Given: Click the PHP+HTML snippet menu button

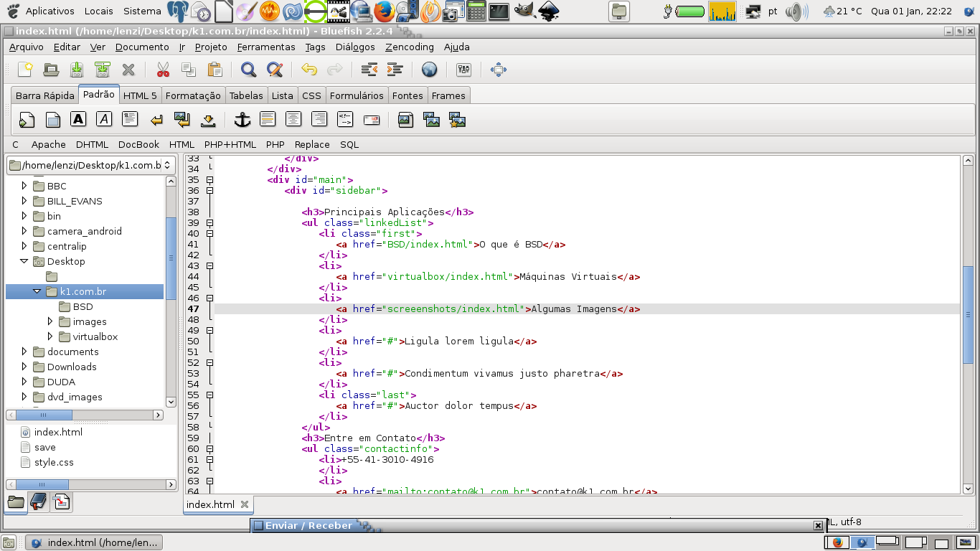Looking at the screenshot, I should (x=230, y=144).
